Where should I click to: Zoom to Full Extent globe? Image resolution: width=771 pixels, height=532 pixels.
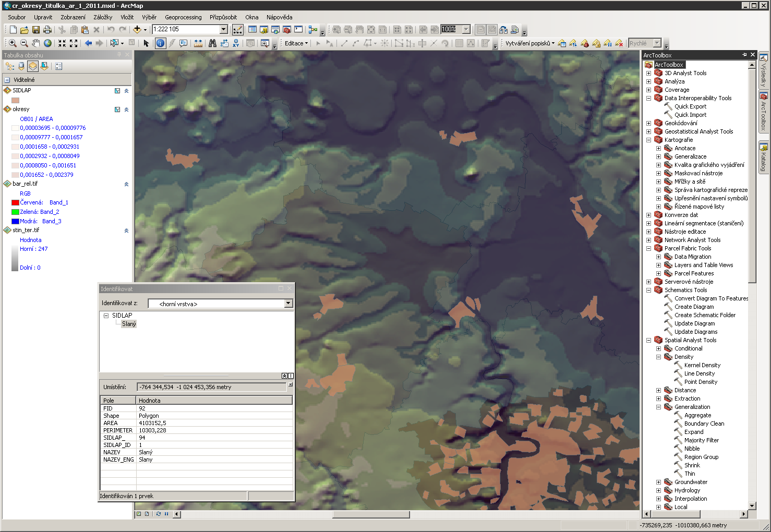coord(47,43)
